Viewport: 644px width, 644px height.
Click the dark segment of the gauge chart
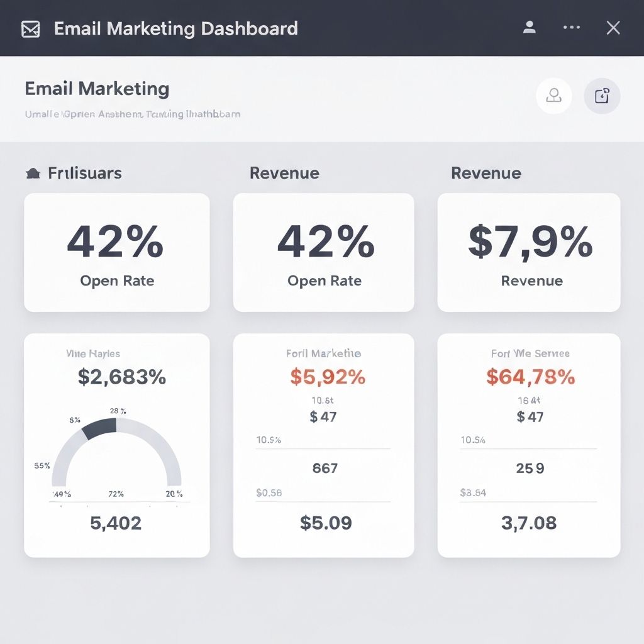pos(101,429)
